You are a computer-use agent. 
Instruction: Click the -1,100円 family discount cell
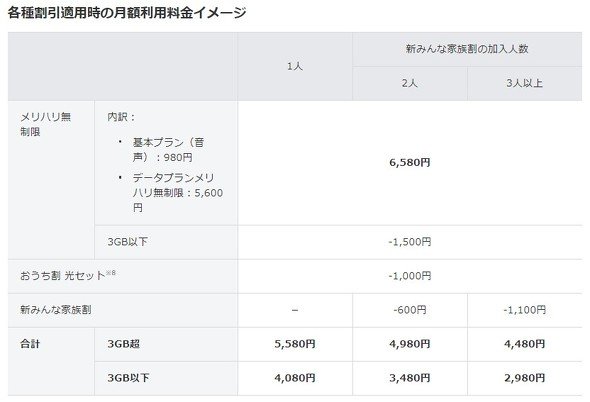tap(525, 310)
